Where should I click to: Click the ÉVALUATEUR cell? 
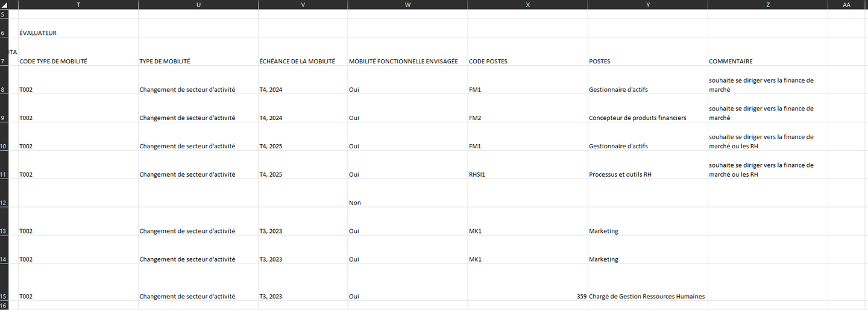78,33
